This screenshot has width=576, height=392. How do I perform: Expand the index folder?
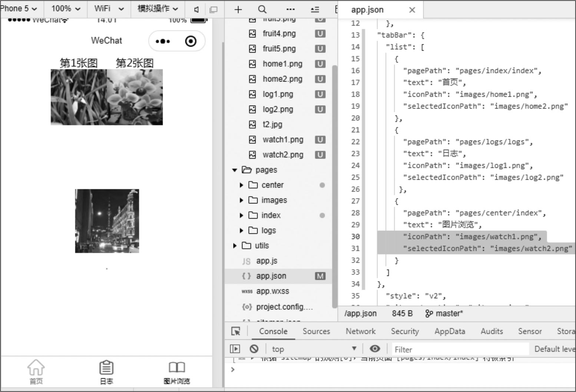(x=241, y=216)
